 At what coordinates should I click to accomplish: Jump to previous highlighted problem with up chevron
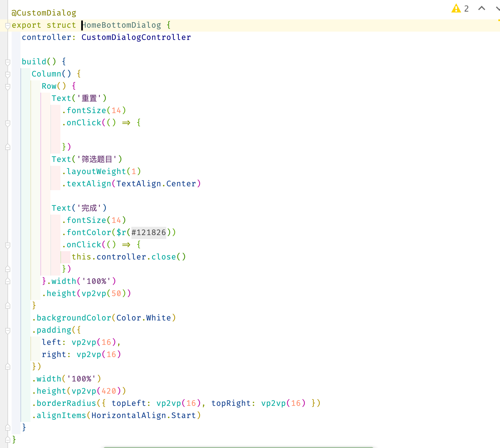point(482,8)
